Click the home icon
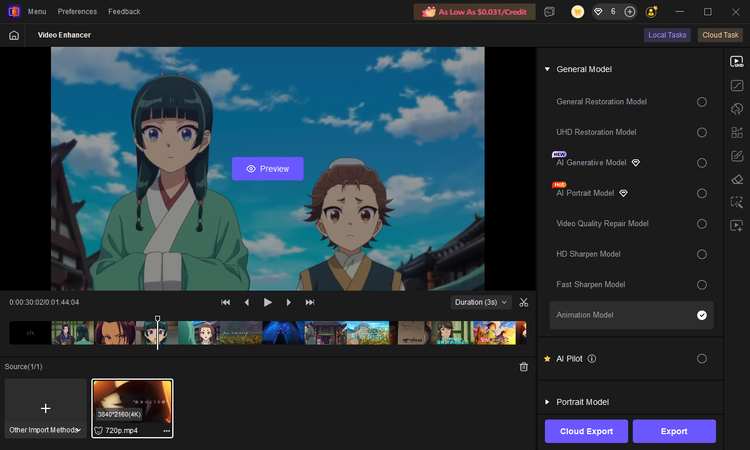This screenshot has width=750, height=450. 14,35
